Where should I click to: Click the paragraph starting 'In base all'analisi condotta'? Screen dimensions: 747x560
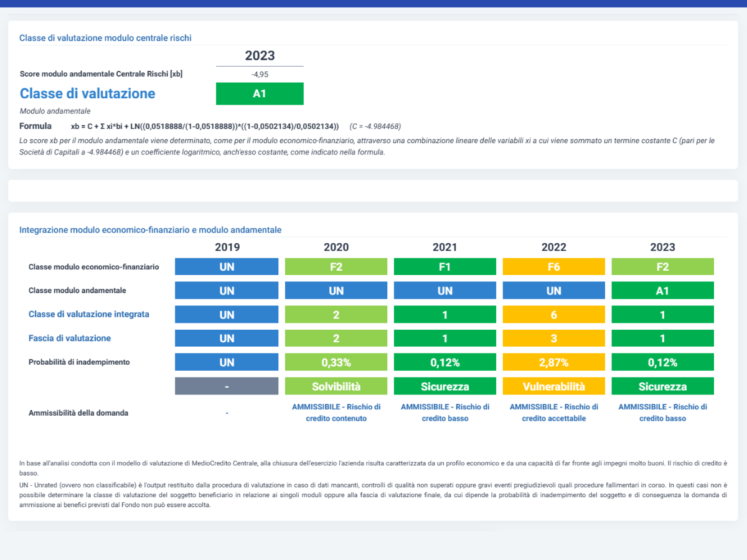coord(373,468)
